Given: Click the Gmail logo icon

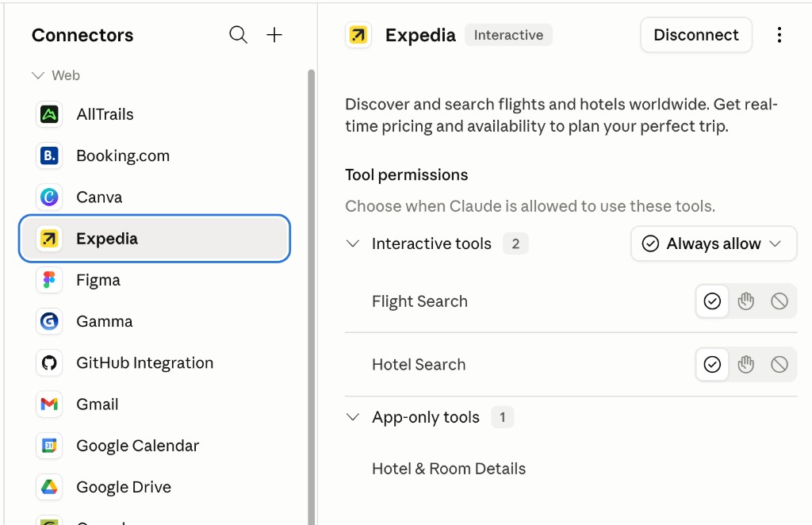Looking at the screenshot, I should 49,404.
